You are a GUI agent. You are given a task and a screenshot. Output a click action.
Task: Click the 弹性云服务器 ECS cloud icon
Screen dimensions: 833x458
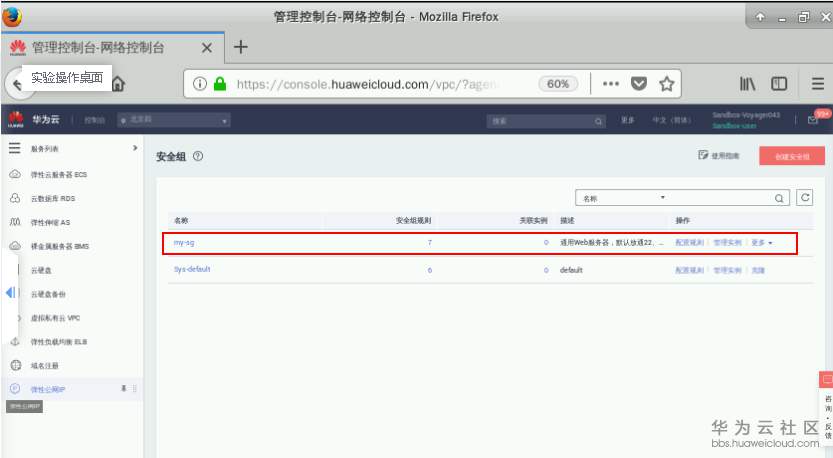[x=15, y=174]
